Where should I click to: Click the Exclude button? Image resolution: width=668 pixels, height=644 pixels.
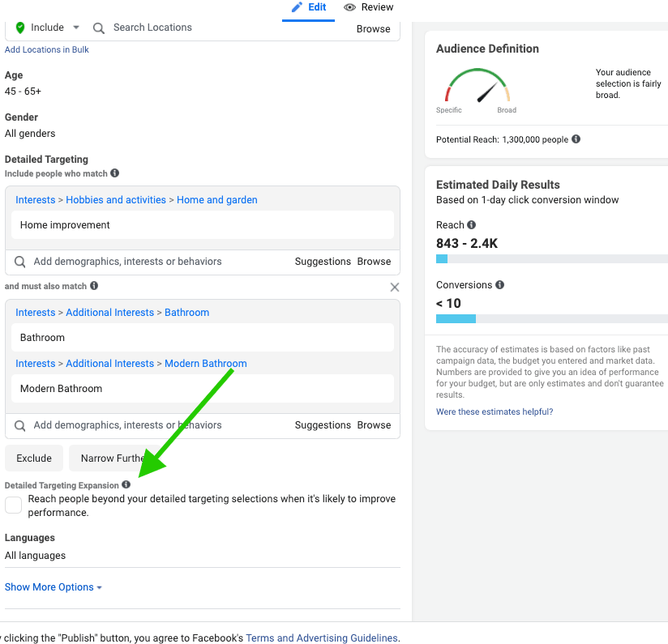click(x=34, y=458)
